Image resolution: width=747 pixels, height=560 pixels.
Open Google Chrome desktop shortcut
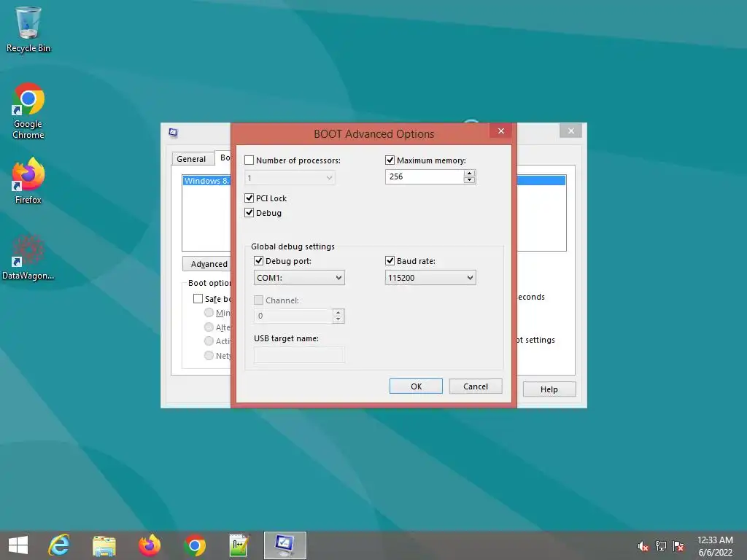(28, 111)
